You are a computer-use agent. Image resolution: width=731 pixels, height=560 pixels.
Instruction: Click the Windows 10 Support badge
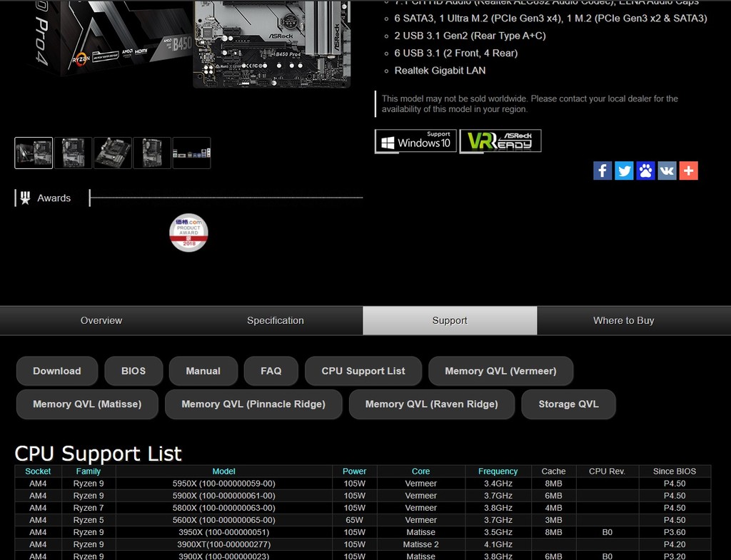click(415, 141)
